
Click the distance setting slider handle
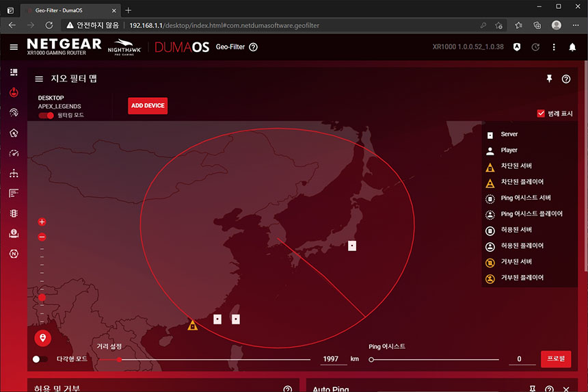[x=119, y=359]
